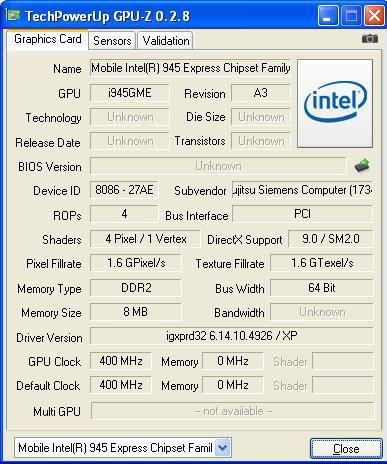Viewport: 387px width, 464px height.
Task: Click the Texture Fillrate value 1.6 GTexel/s
Action: point(322,263)
